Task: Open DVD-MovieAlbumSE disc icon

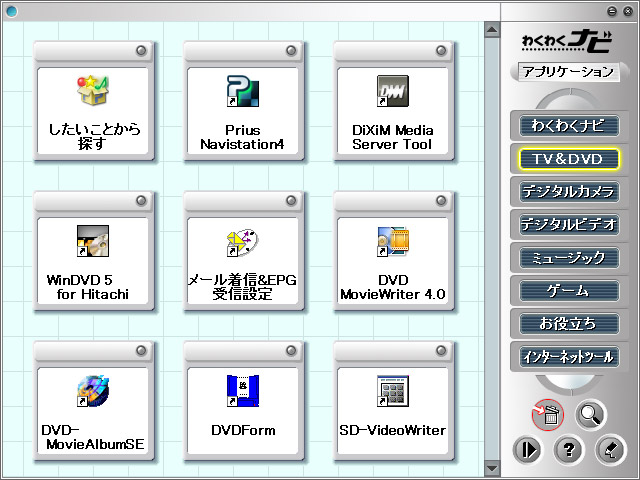Action: [93, 391]
